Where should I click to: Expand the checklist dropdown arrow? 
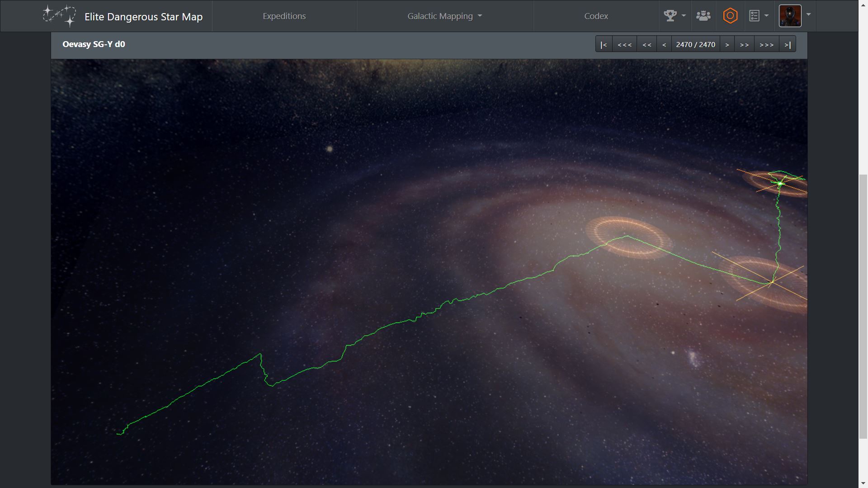(766, 16)
